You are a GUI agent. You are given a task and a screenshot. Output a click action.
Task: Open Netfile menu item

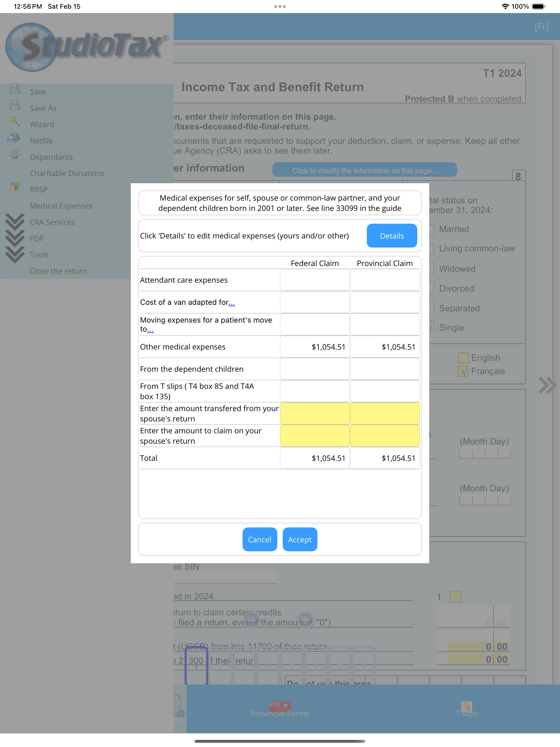pos(42,141)
